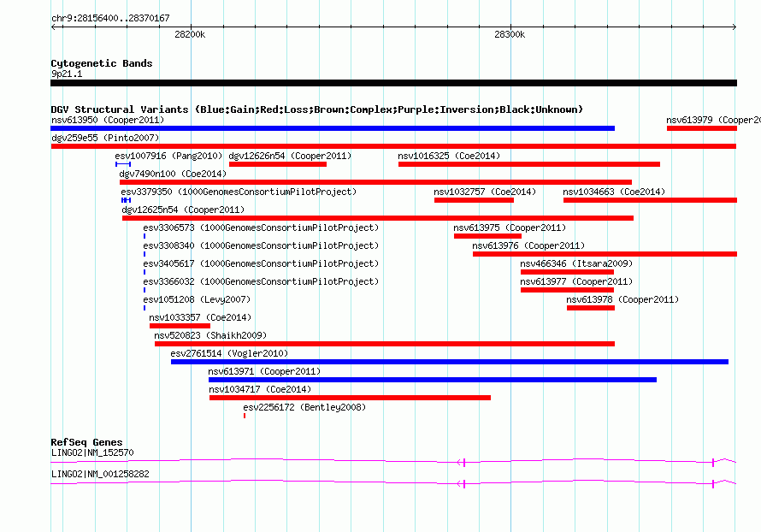Open the esv3379350 variant label
Screen dimensions: 761x532
239,192
